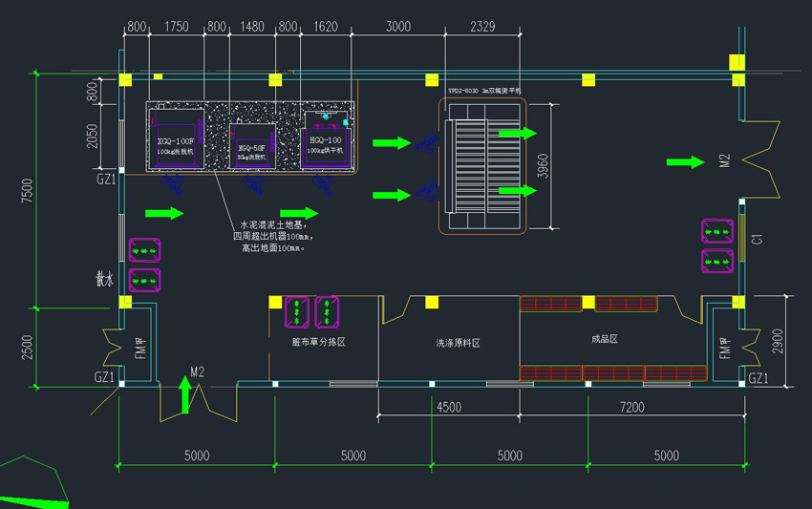
Task: Select the 3000 top dimension text
Action: [x=399, y=28]
